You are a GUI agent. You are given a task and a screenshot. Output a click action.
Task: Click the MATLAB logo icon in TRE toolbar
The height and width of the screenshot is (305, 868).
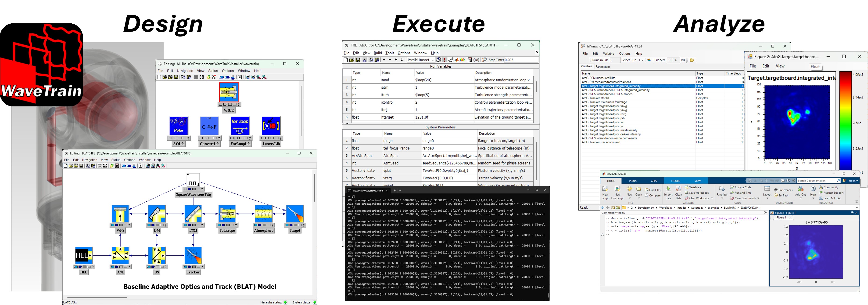(x=457, y=60)
